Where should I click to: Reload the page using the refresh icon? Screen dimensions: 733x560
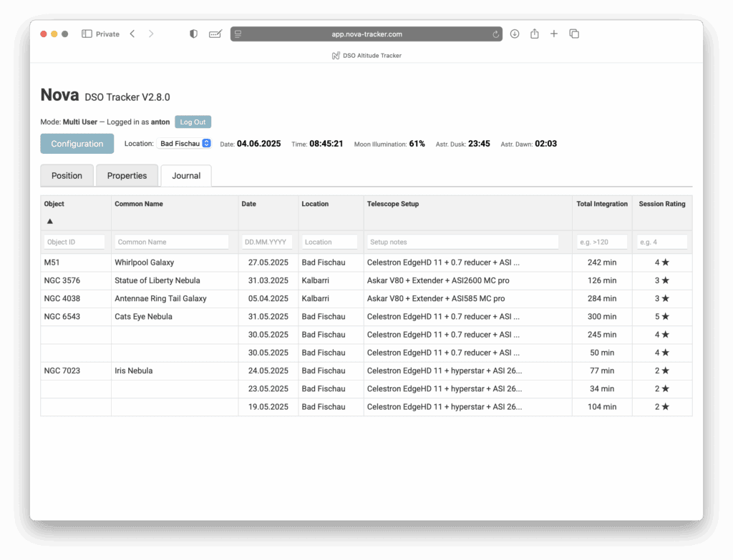(x=495, y=34)
